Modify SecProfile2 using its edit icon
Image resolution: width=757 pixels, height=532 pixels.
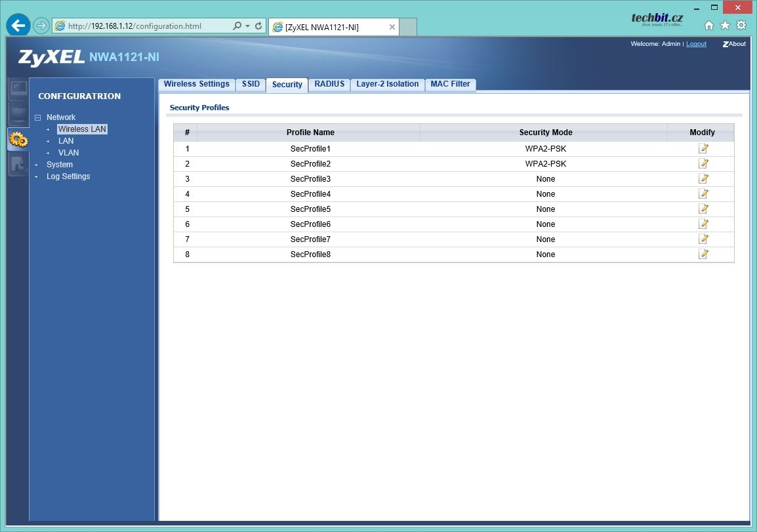[x=703, y=164]
